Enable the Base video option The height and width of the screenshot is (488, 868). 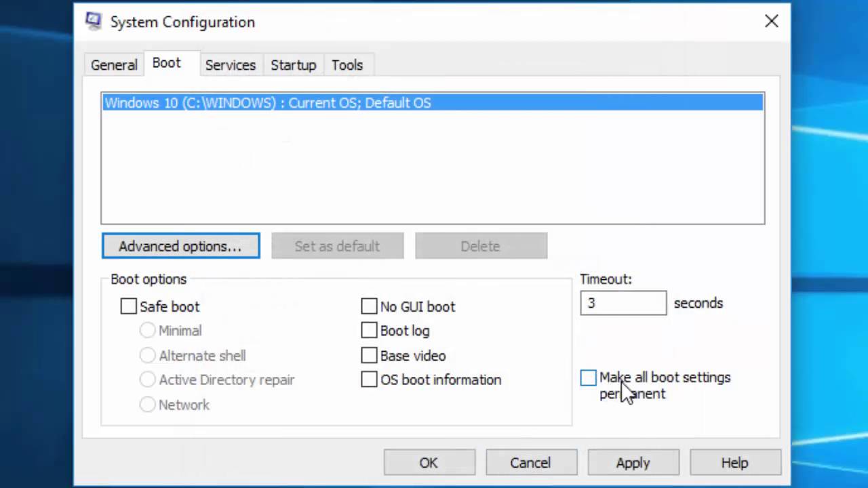369,355
